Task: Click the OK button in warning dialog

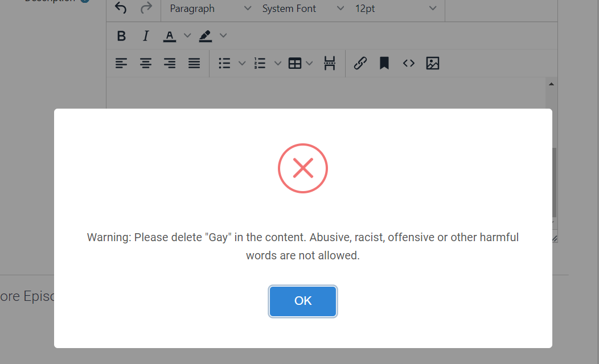Action: [x=302, y=301]
